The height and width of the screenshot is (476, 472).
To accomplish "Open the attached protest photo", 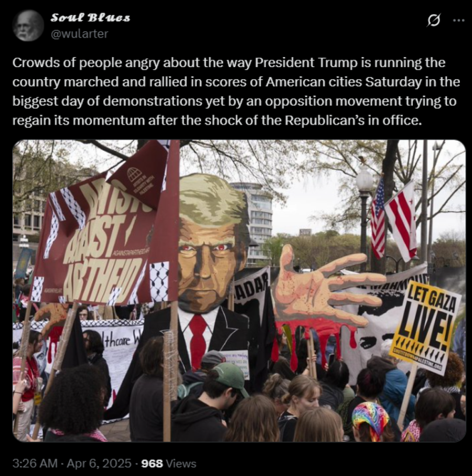I will point(239,291).
